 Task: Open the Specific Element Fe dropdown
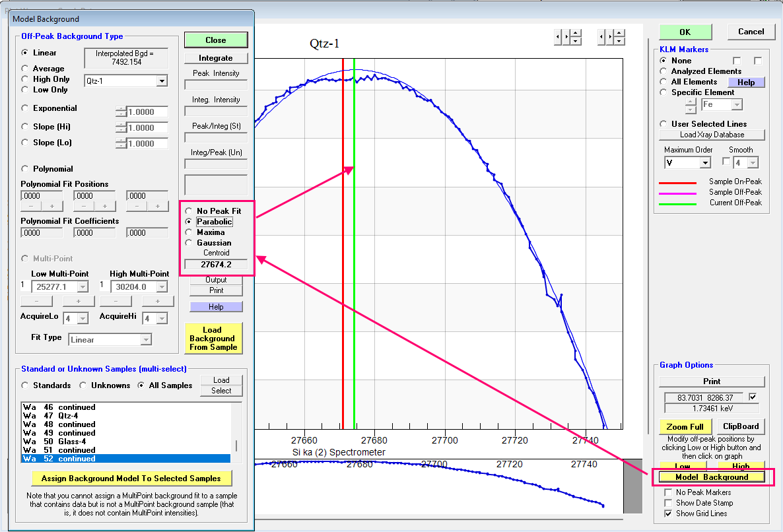(737, 105)
